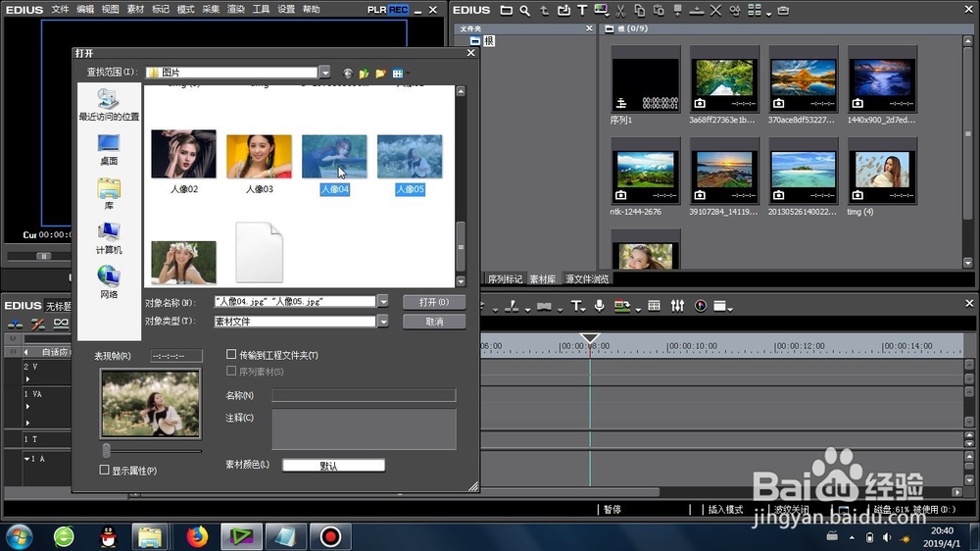The height and width of the screenshot is (551, 980).
Task: Open the Render menu in EDIUS
Action: 235,10
